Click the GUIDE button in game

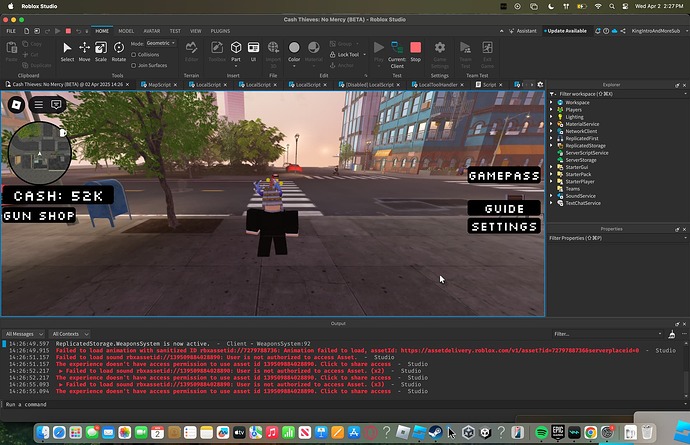pyautogui.click(x=504, y=209)
